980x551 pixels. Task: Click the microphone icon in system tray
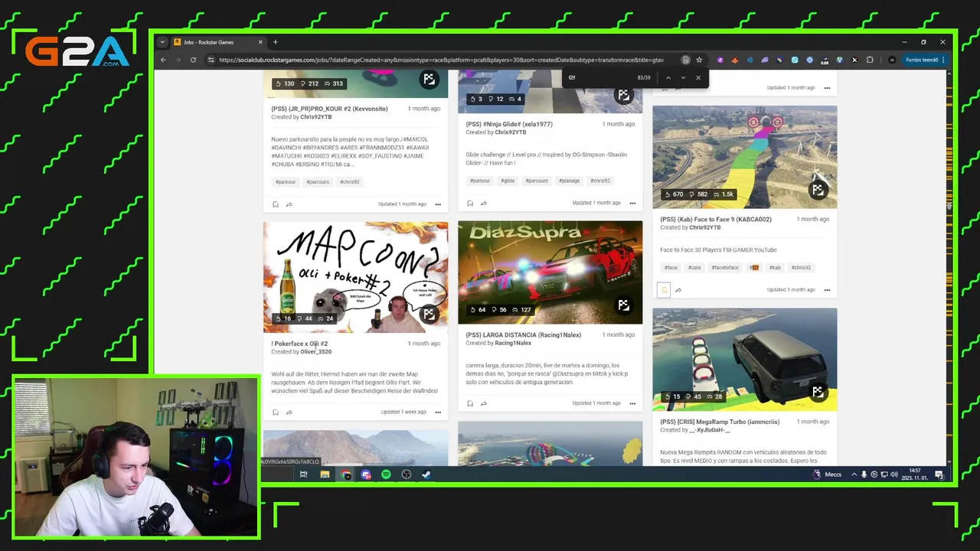pyautogui.click(x=864, y=474)
